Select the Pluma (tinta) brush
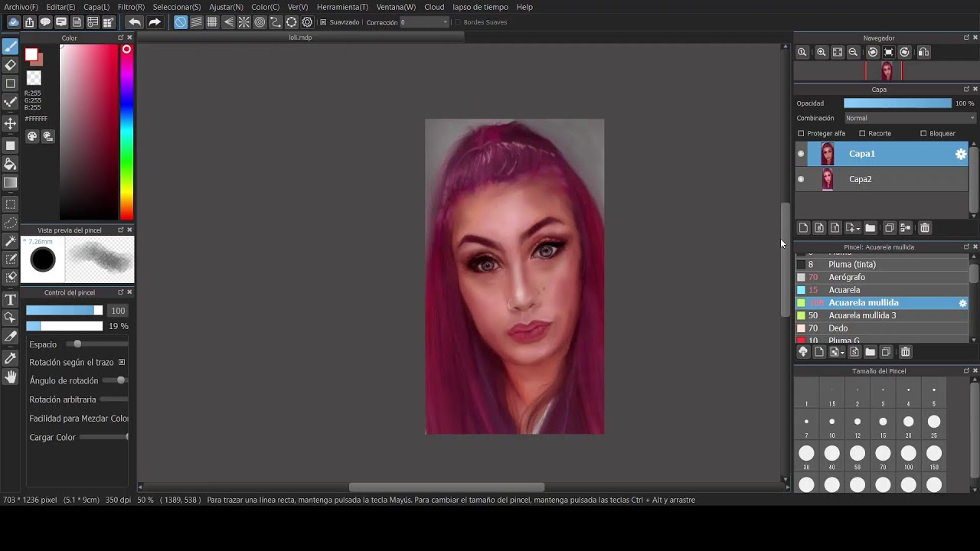The height and width of the screenshot is (551, 980). pos(882,264)
